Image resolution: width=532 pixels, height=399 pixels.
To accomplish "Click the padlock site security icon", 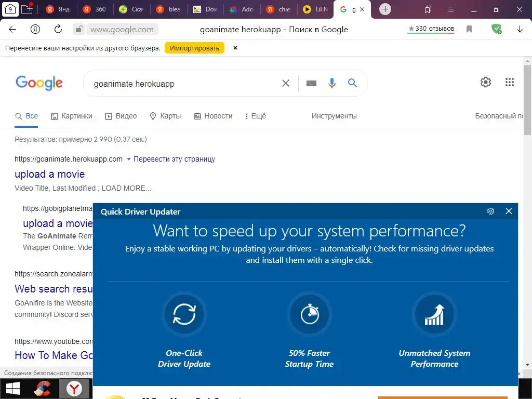I will pos(79,29).
